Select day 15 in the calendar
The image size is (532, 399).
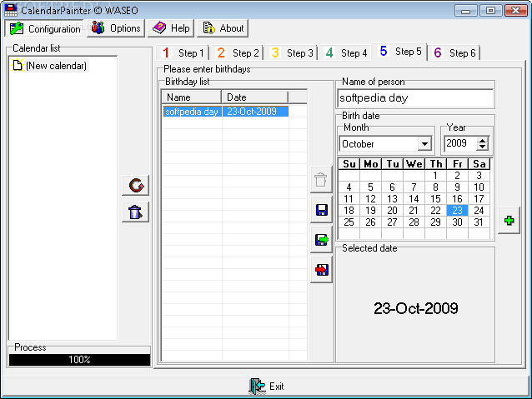click(435, 199)
